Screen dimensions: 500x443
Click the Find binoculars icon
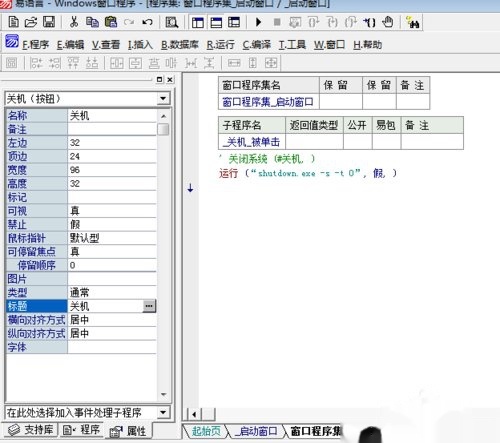pos(413,22)
